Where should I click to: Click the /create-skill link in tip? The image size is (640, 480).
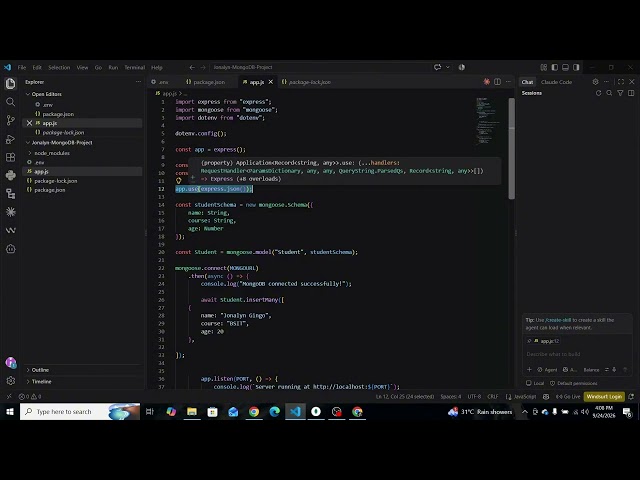click(x=558, y=320)
